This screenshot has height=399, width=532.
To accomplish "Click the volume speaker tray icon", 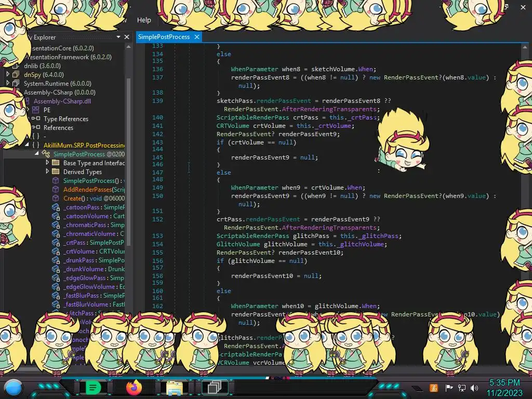I will click(474, 388).
